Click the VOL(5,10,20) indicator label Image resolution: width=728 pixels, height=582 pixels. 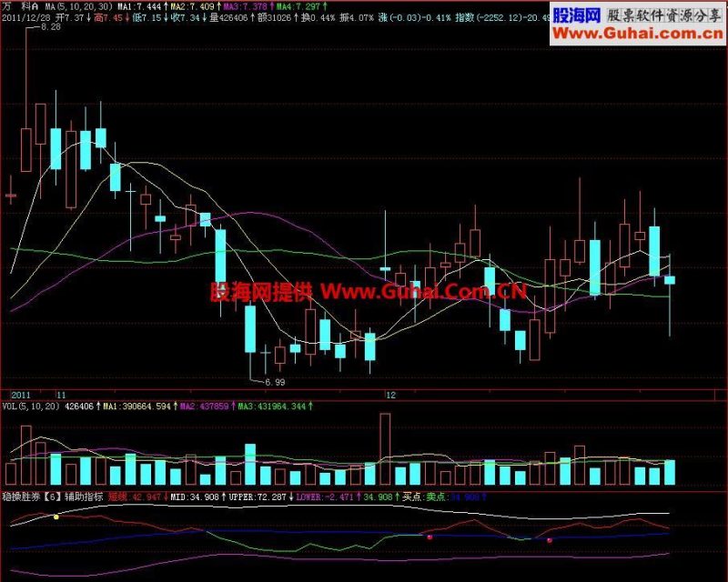coord(31,406)
